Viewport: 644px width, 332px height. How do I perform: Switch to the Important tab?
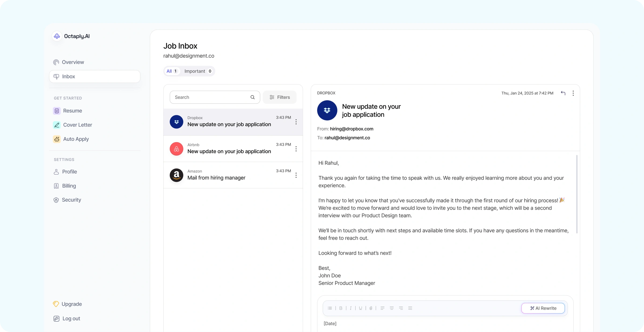coord(198,71)
